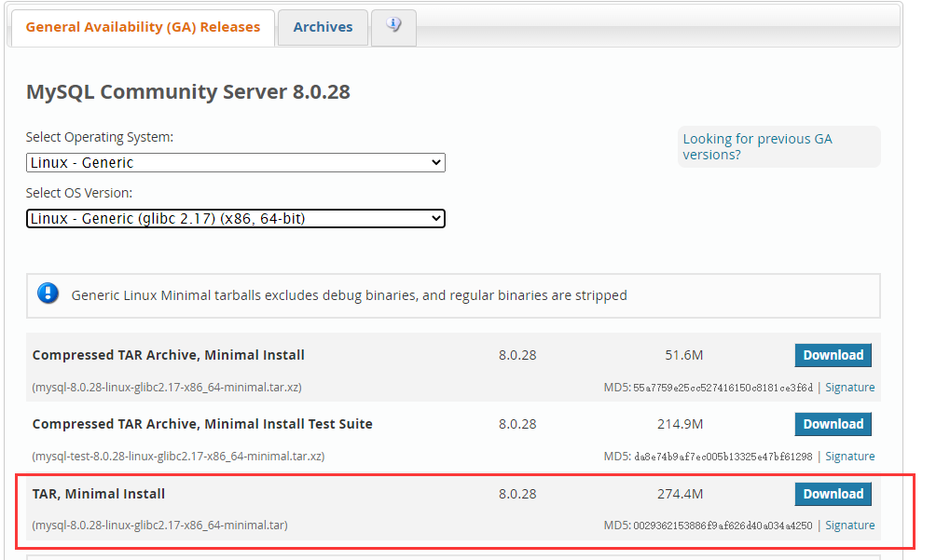Open the Select OS Version dropdown
The image size is (950, 560).
coord(235,218)
